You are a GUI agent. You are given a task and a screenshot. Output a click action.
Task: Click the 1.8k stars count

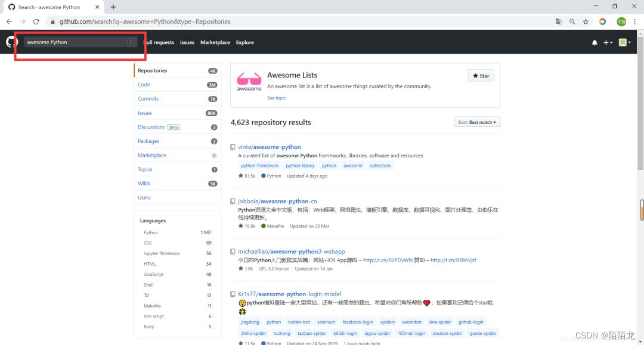[x=246, y=268]
